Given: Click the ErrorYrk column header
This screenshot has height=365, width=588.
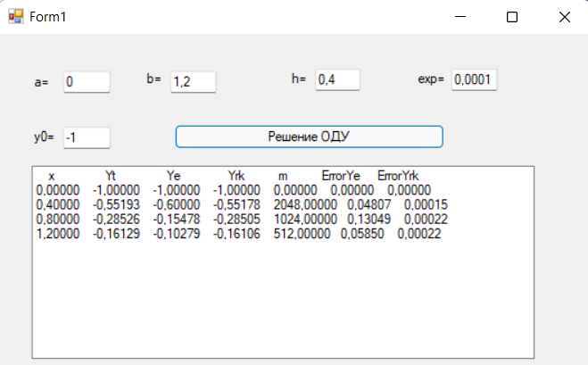Looking at the screenshot, I should (x=398, y=176).
